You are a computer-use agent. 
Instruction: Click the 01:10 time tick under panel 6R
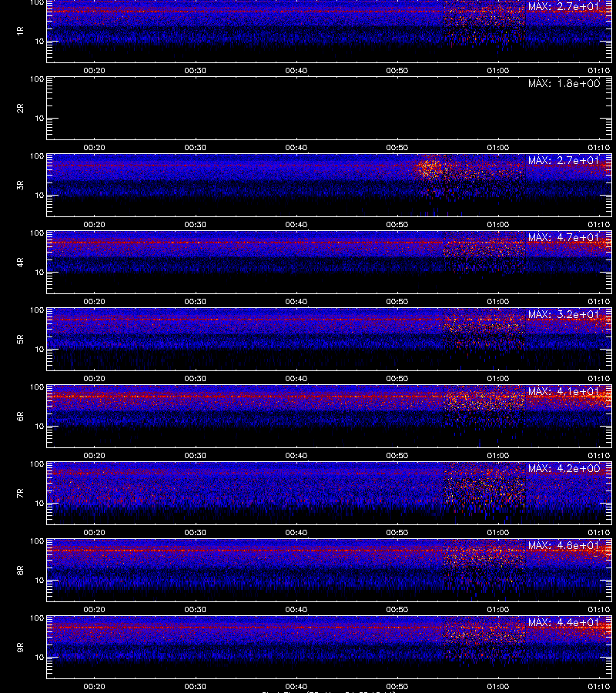[x=599, y=456]
